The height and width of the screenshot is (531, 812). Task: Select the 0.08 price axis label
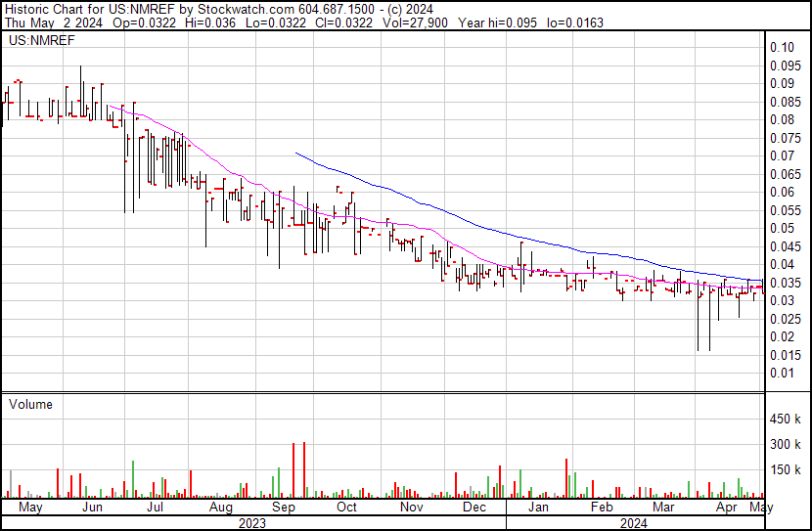(x=782, y=119)
